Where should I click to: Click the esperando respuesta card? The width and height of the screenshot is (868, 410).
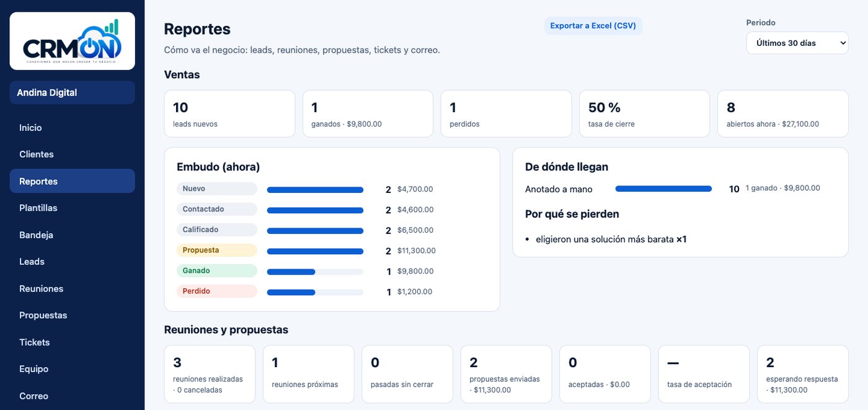pos(803,374)
